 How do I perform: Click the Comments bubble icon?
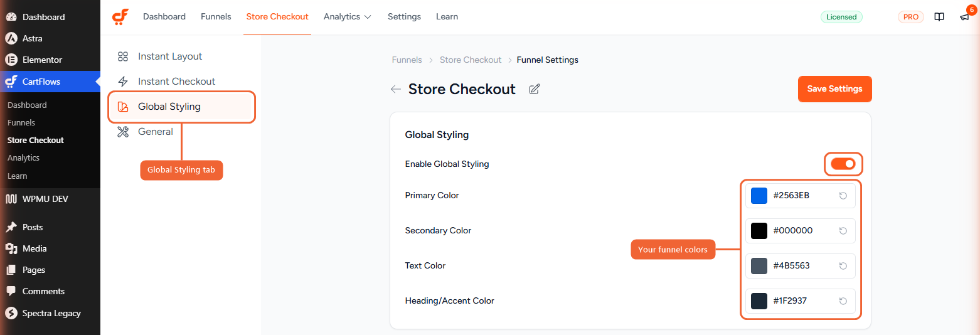point(11,291)
